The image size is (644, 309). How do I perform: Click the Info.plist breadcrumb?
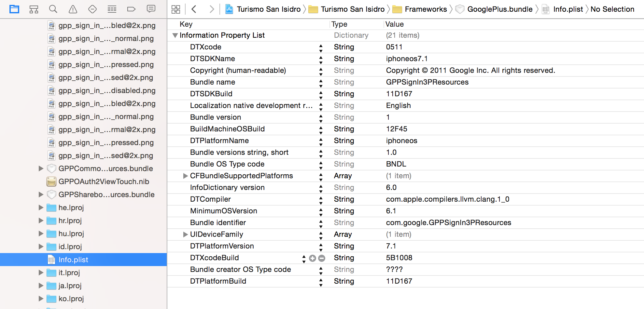click(562, 9)
